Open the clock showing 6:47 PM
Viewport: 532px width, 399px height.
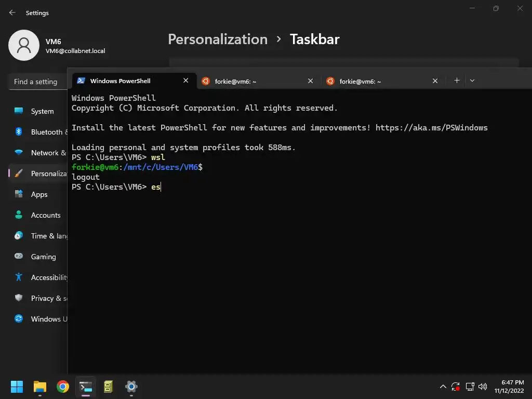pyautogui.click(x=509, y=387)
